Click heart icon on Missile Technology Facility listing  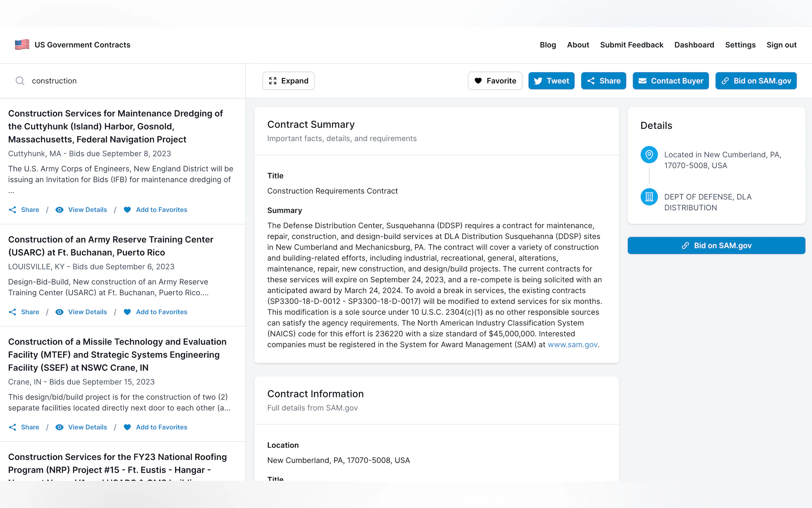tap(127, 427)
